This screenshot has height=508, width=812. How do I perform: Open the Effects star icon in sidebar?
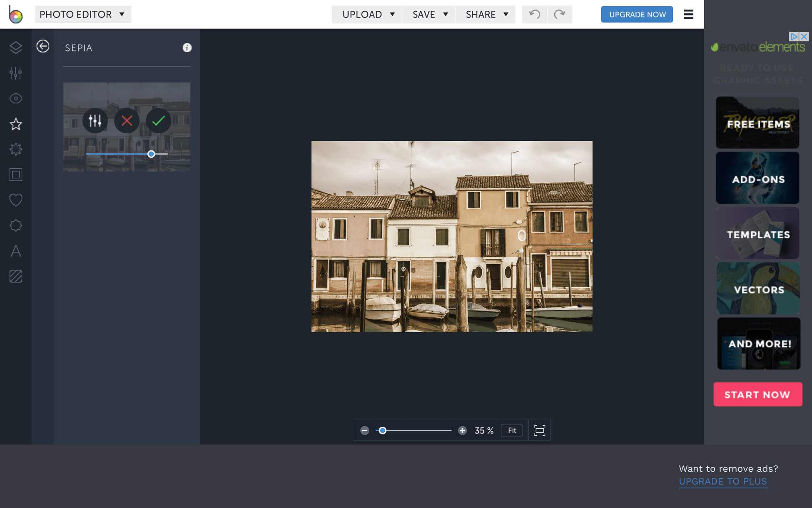(16, 124)
